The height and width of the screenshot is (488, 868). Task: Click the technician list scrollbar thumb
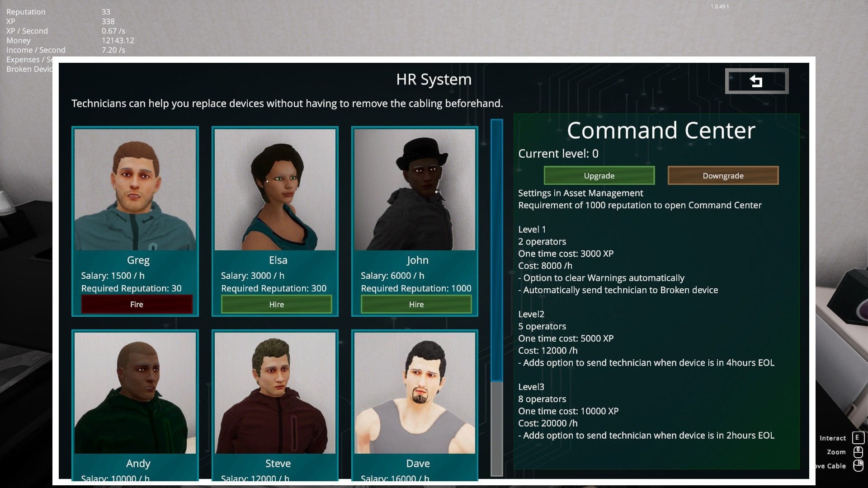click(496, 251)
